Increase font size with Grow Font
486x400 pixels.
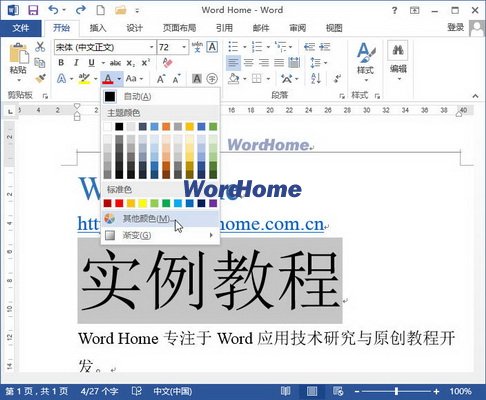pos(161,79)
